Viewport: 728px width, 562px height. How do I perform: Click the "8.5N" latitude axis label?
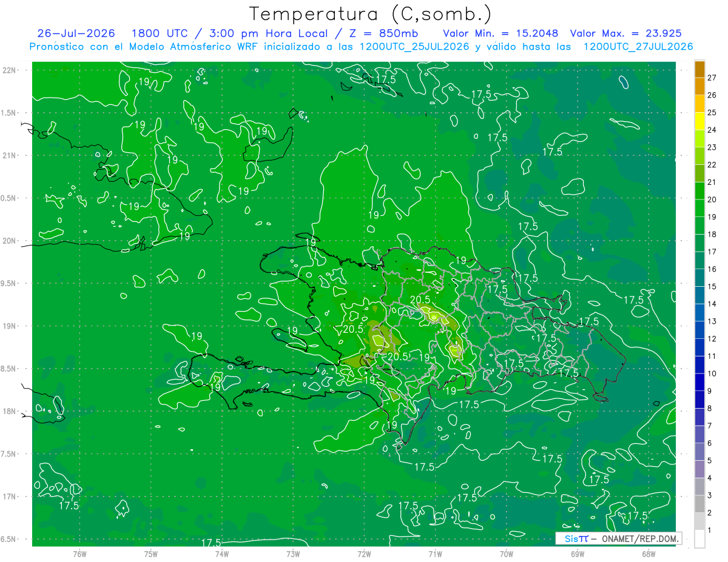8,369
